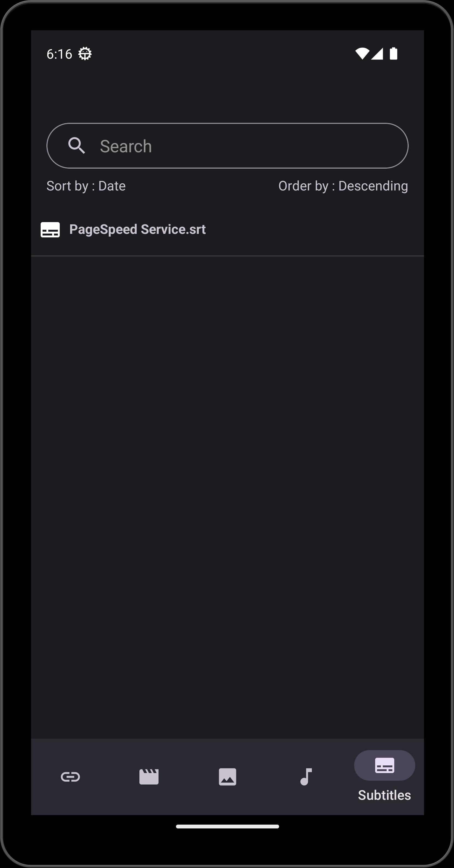Switch Order by : Descending setting
454x868 pixels.
pyautogui.click(x=343, y=186)
